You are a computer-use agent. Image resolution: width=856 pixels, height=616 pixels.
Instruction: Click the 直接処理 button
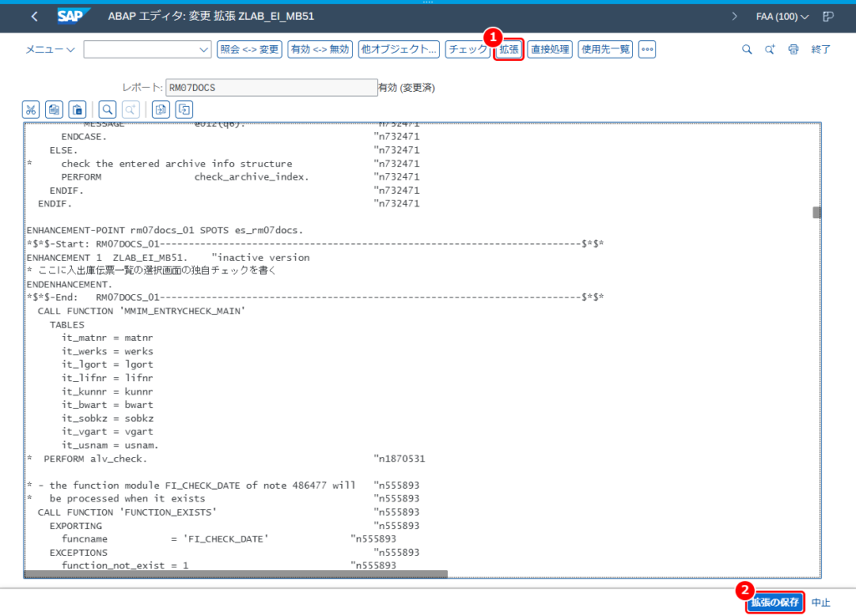pyautogui.click(x=550, y=49)
